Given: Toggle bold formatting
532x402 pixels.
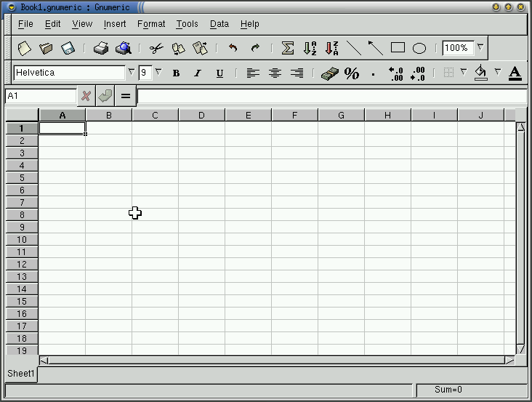Looking at the screenshot, I should (176, 73).
